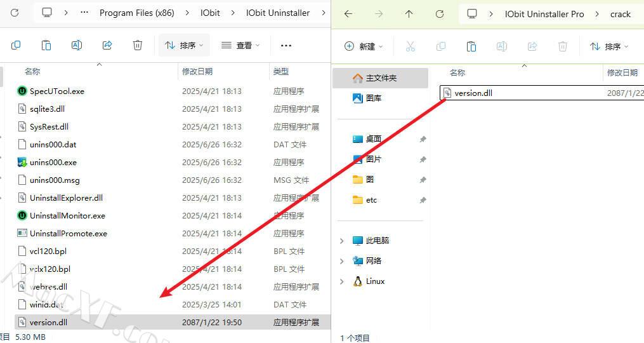644x343 pixels.
Task: Share icon in right window toolbar
Action: click(x=532, y=46)
